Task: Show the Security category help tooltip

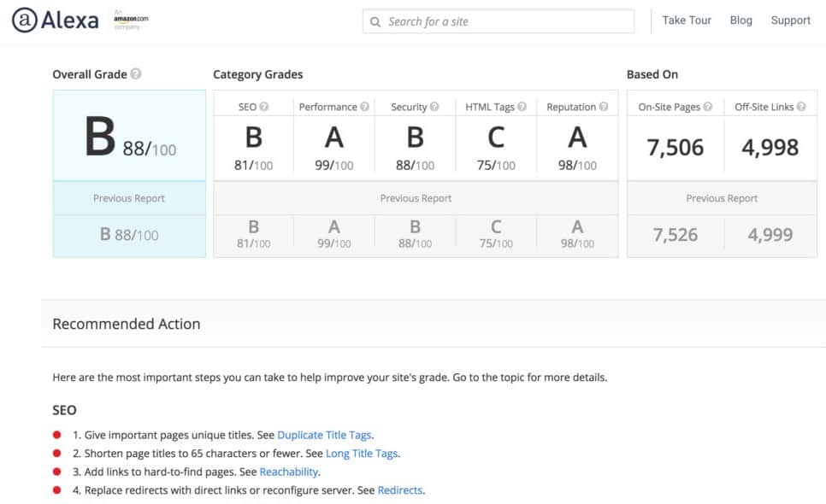Action: 434,107
